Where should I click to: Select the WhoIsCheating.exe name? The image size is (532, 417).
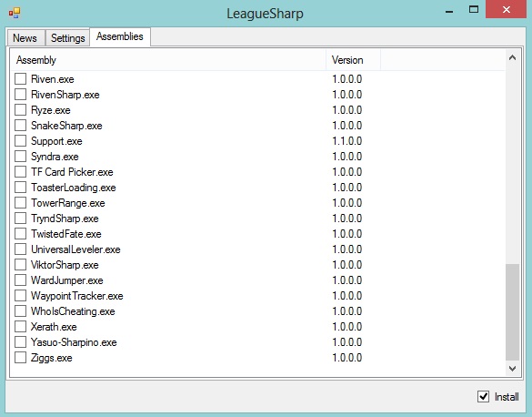click(73, 311)
